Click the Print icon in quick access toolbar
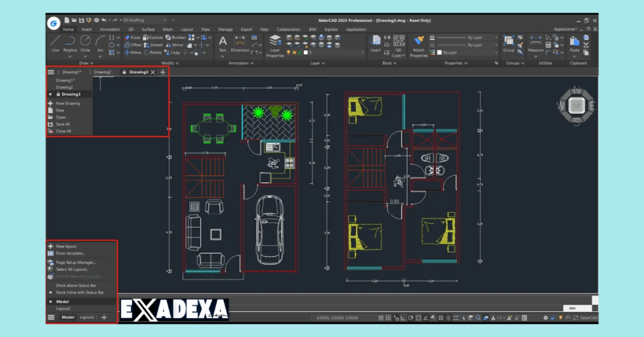The width and height of the screenshot is (644, 337). pyautogui.click(x=96, y=20)
